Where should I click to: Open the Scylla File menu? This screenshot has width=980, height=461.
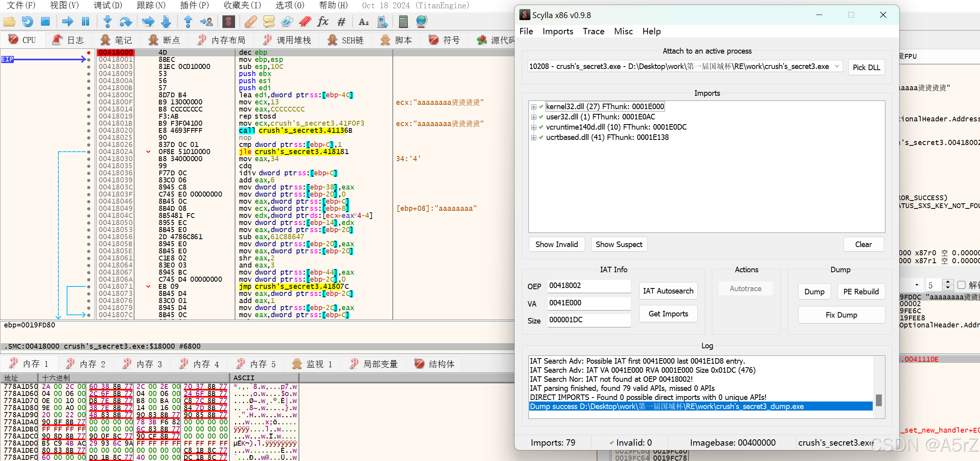[526, 31]
